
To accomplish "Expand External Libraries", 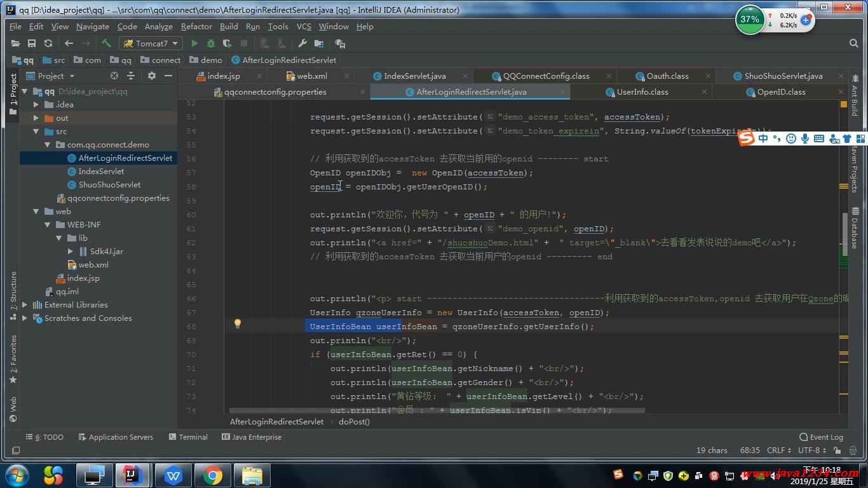I will (x=25, y=305).
